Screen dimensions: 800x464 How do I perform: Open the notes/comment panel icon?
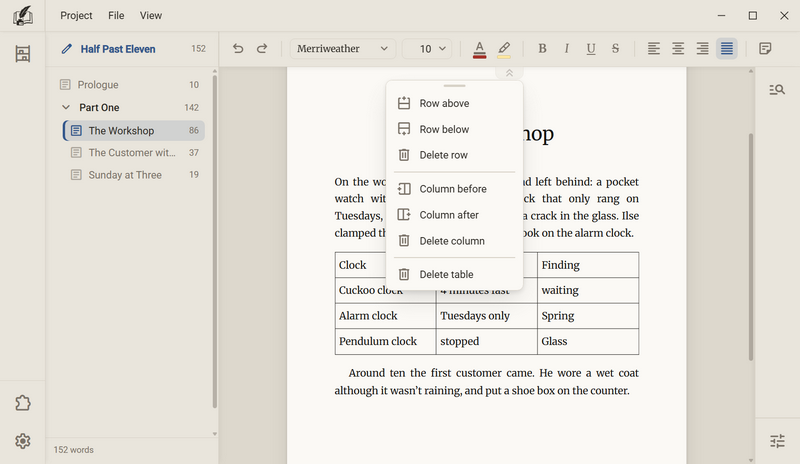[x=765, y=48]
